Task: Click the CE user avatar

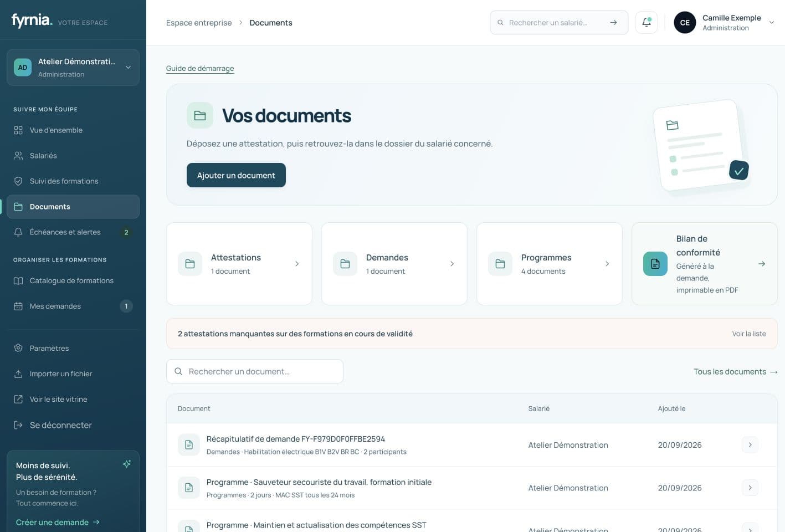Action: [685, 23]
